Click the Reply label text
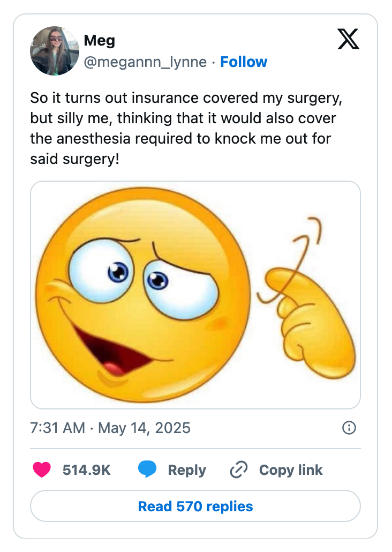Screen dimensions: 392x552 185,470
